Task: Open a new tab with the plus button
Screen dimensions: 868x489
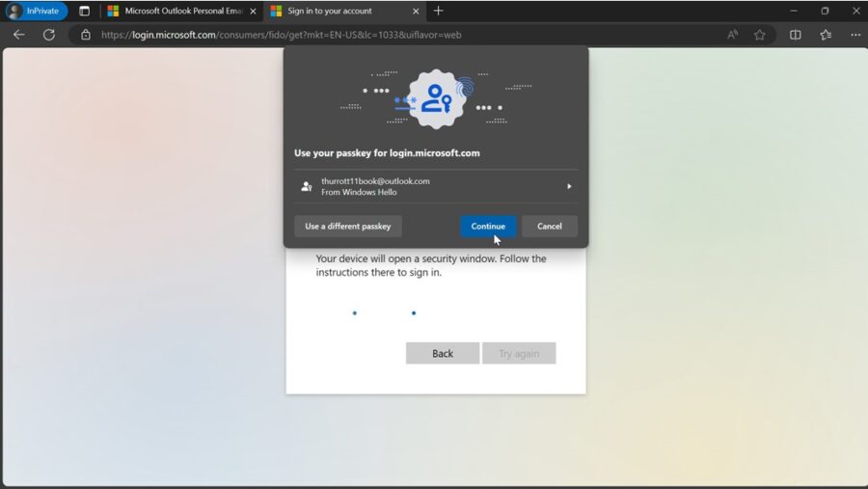Action: pos(438,11)
